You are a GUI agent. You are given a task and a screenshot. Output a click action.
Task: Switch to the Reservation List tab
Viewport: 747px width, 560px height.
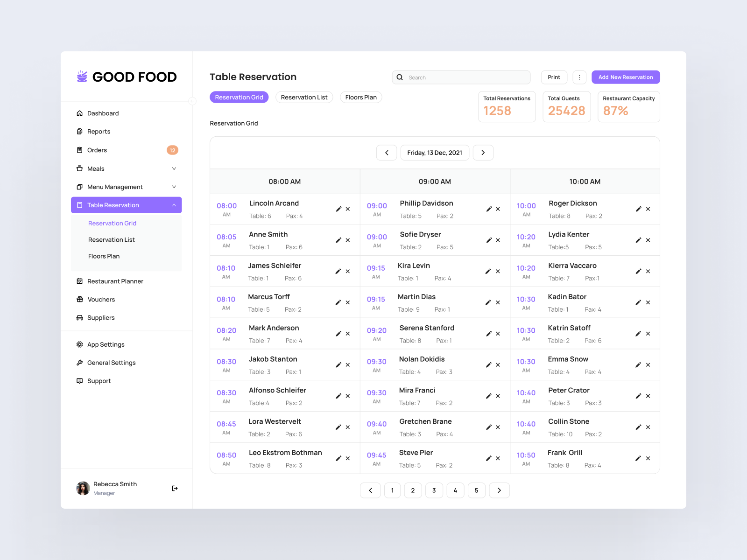[304, 97]
